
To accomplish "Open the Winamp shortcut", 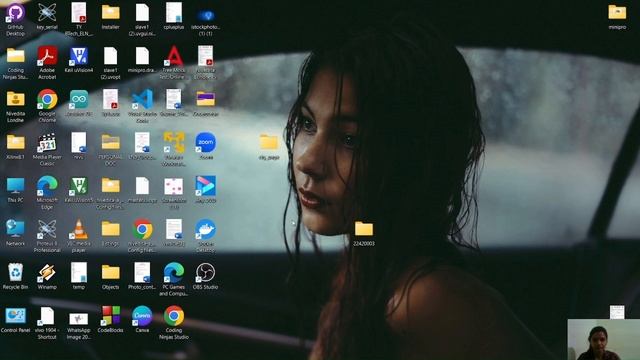I will click(x=47, y=272).
